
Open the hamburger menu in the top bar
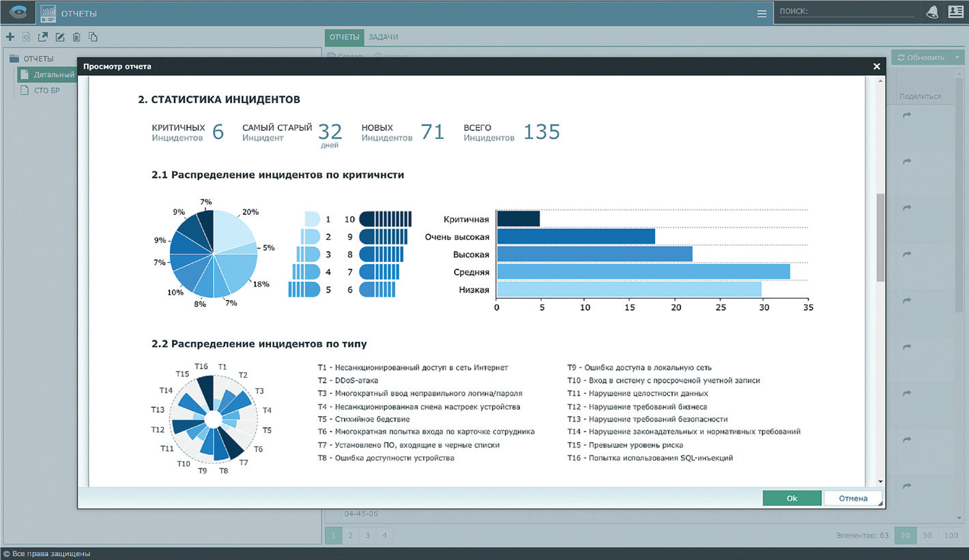click(x=762, y=13)
